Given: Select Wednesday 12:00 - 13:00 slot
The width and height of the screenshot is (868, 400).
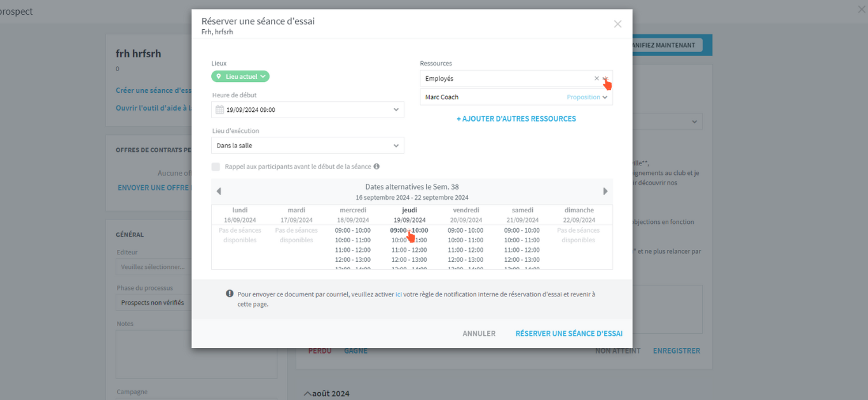Looking at the screenshot, I should 353,260.
